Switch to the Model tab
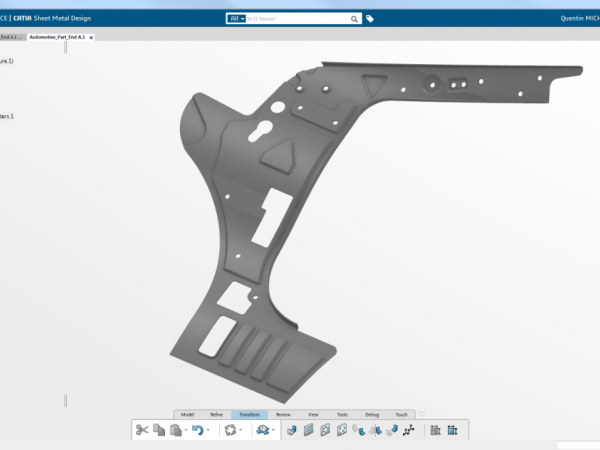This screenshot has width=600, height=450. tap(188, 414)
